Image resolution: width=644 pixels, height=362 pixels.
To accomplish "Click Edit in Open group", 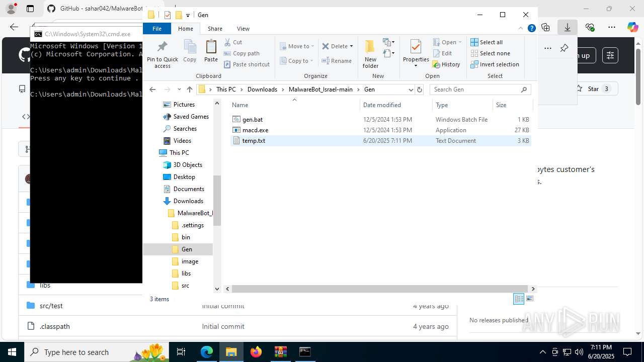I will coord(442,53).
